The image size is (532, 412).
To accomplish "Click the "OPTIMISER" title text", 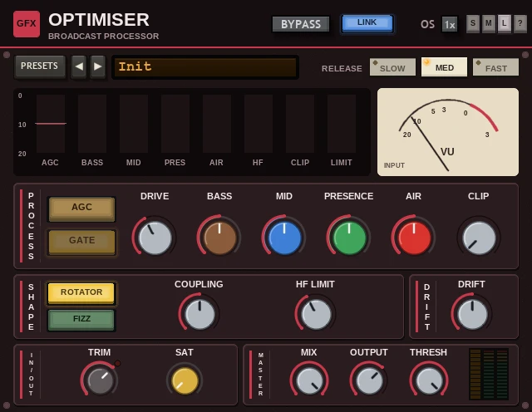I will 99,20.
